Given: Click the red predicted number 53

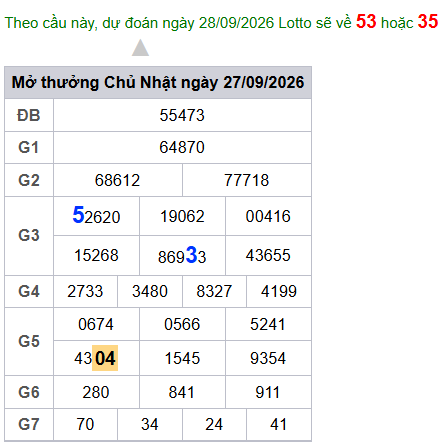Looking at the screenshot, I should tap(366, 21).
